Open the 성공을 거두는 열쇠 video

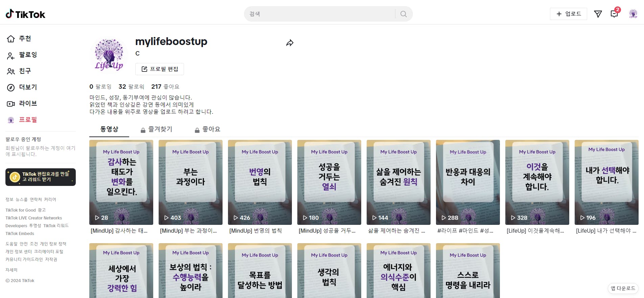329,182
